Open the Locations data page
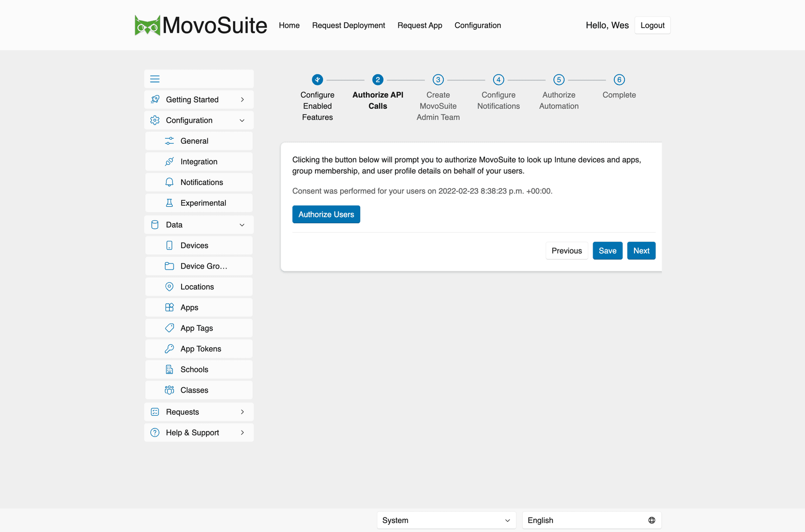The width and height of the screenshot is (805, 532). (199, 287)
